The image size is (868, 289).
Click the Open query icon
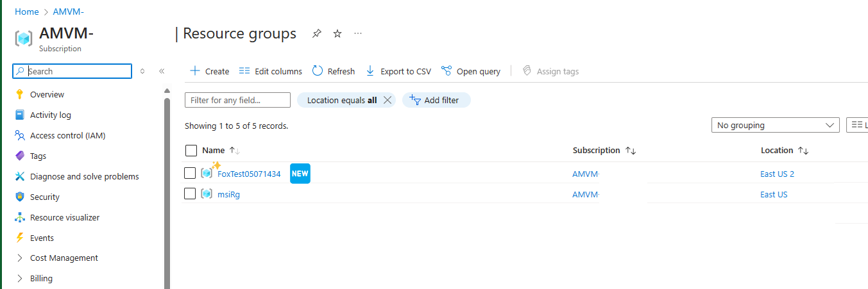coord(447,71)
